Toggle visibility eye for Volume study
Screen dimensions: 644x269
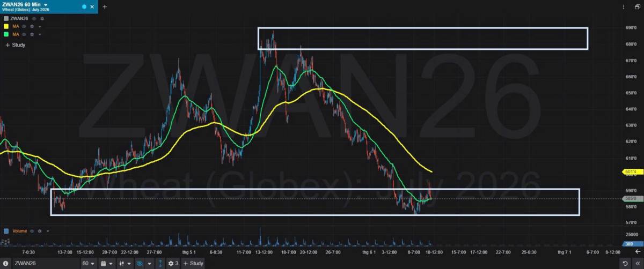(32, 231)
